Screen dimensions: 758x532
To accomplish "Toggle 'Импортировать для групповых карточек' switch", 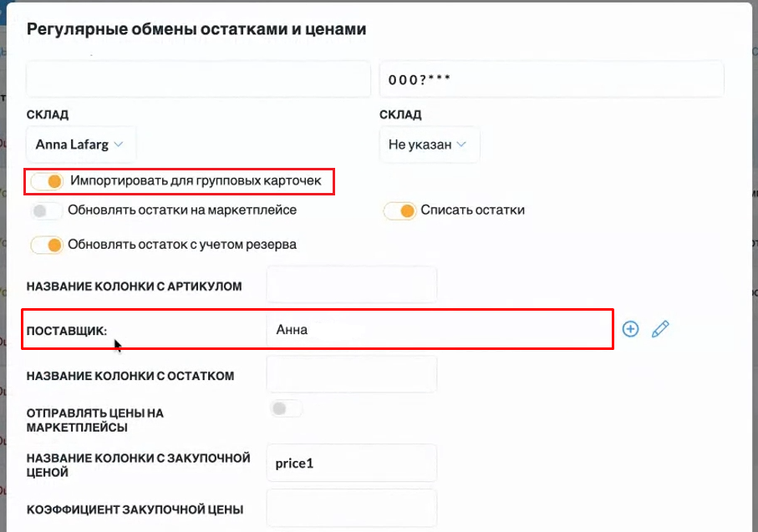I will tap(47, 181).
